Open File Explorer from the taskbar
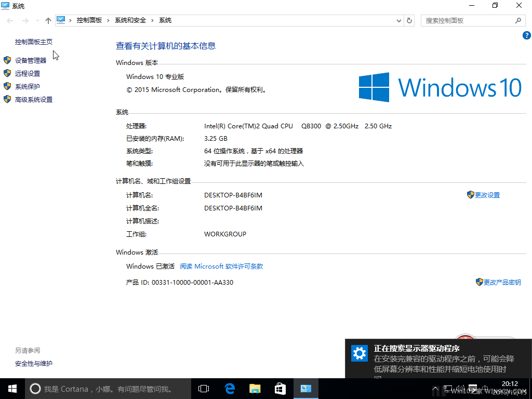532x399 pixels. (255, 388)
